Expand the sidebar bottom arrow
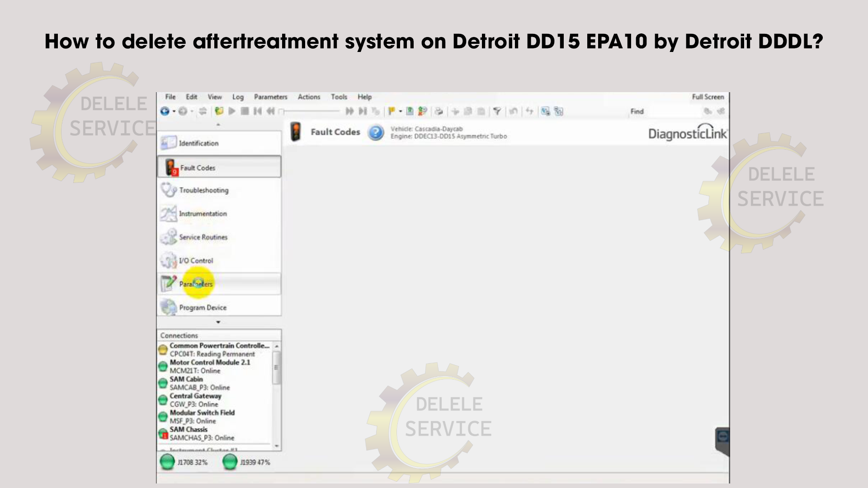868x488 pixels. (x=218, y=322)
